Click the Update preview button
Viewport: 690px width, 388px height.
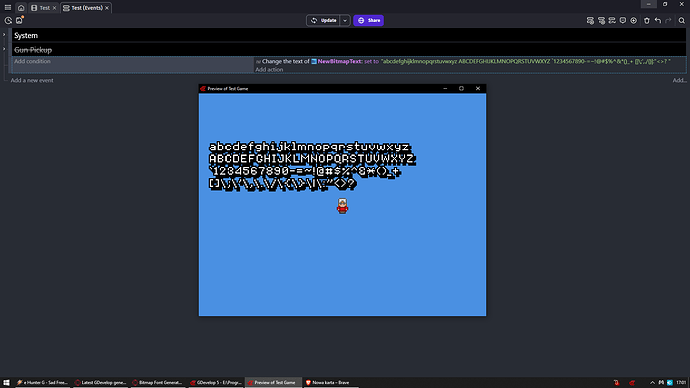323,20
